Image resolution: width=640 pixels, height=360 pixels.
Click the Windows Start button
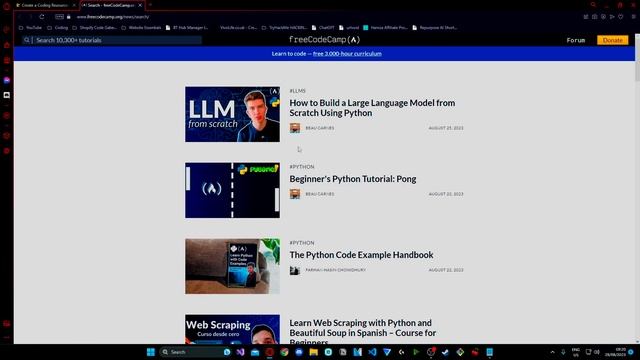click(x=151, y=352)
